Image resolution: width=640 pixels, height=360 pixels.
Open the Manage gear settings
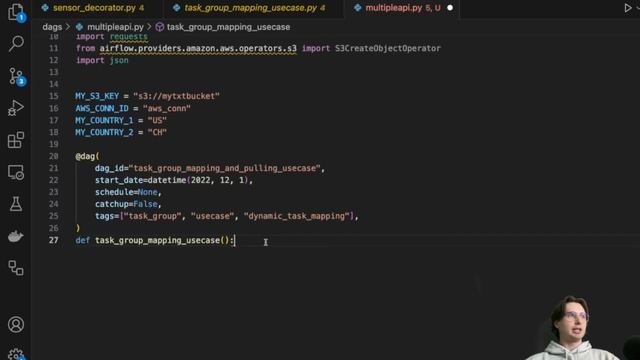tap(16, 354)
